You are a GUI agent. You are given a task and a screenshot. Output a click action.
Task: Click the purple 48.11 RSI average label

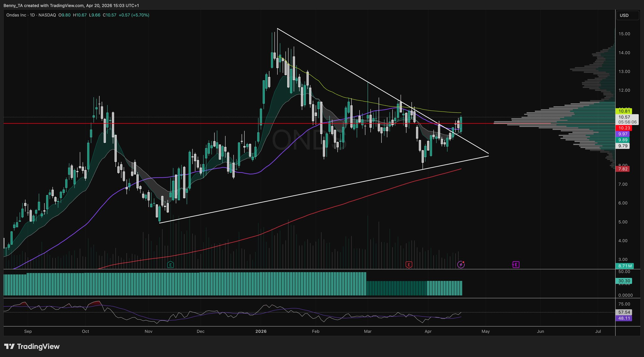point(624,318)
